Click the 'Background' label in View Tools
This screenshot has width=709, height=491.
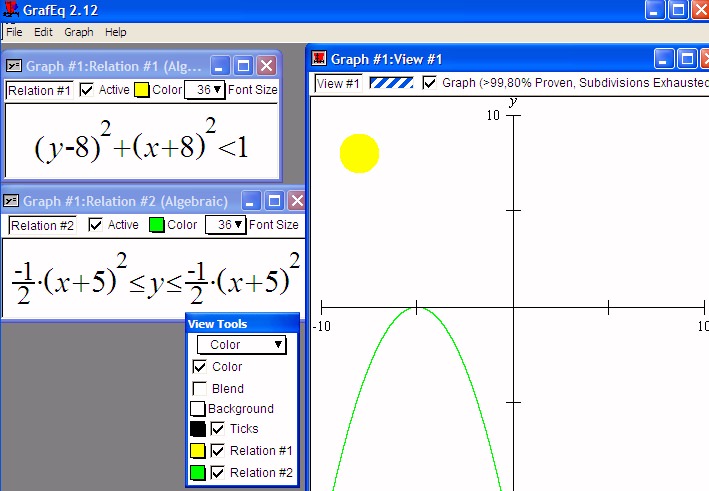click(x=241, y=409)
